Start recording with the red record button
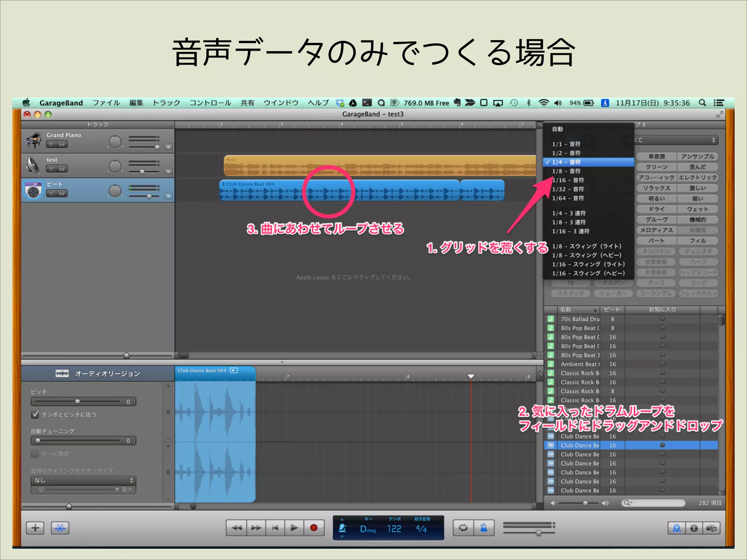 [x=314, y=528]
